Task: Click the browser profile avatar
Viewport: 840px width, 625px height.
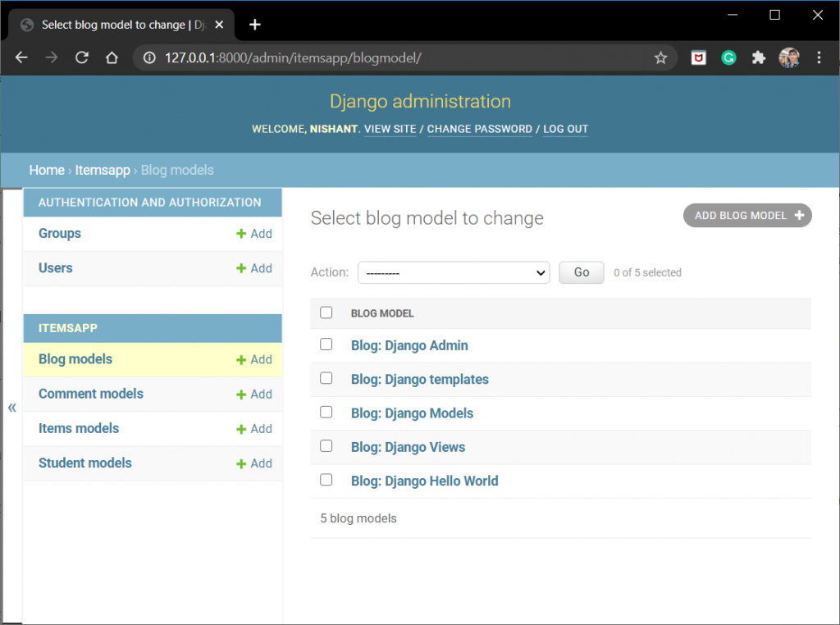Action: pos(789,57)
